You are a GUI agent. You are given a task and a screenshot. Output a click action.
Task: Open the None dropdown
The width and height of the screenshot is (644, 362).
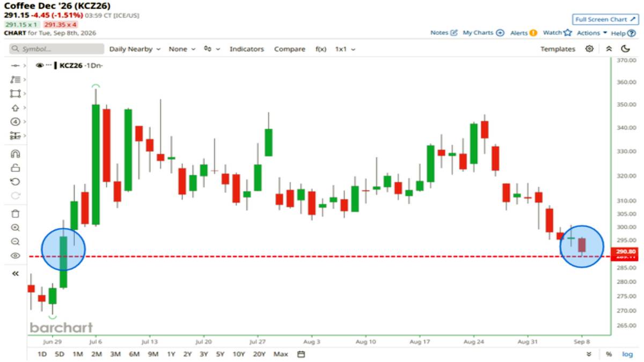[181, 49]
